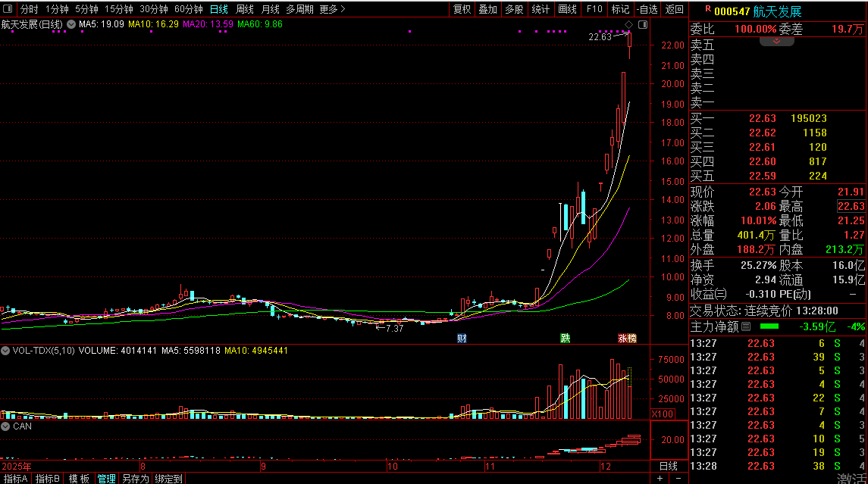Toggle the side panel icon atop the chart

pos(643,24)
